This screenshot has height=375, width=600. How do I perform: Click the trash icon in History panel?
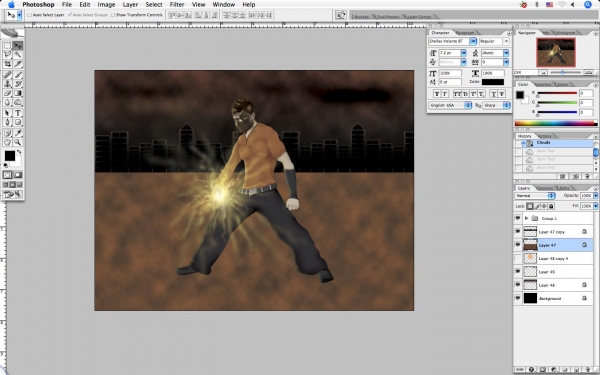click(x=587, y=176)
